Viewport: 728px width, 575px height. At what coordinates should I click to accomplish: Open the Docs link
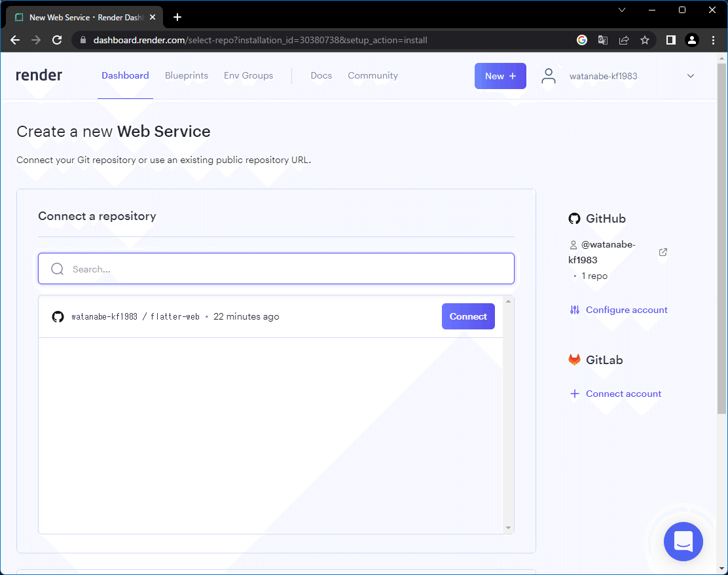click(321, 75)
